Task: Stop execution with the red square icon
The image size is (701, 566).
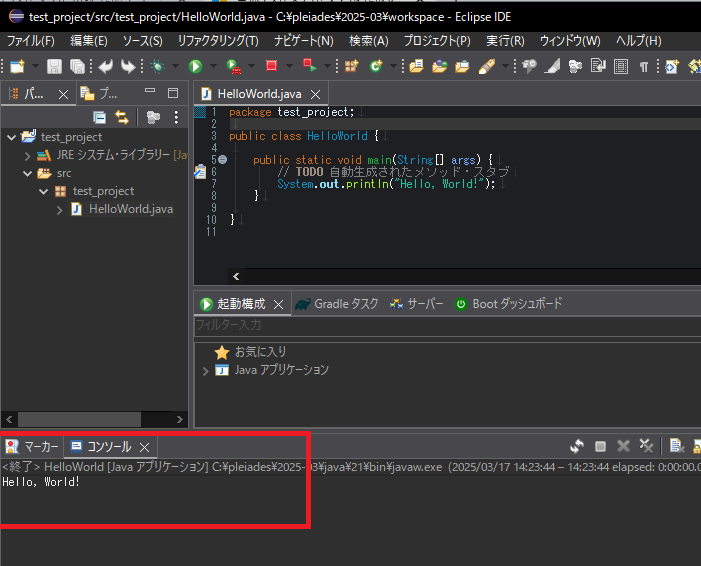Action: [x=271, y=66]
